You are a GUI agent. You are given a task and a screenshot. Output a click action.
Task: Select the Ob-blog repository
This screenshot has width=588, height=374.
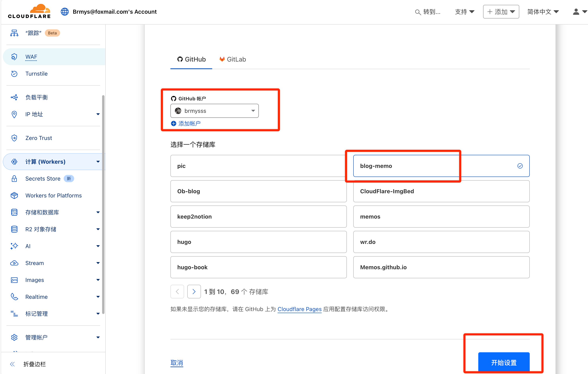(258, 191)
